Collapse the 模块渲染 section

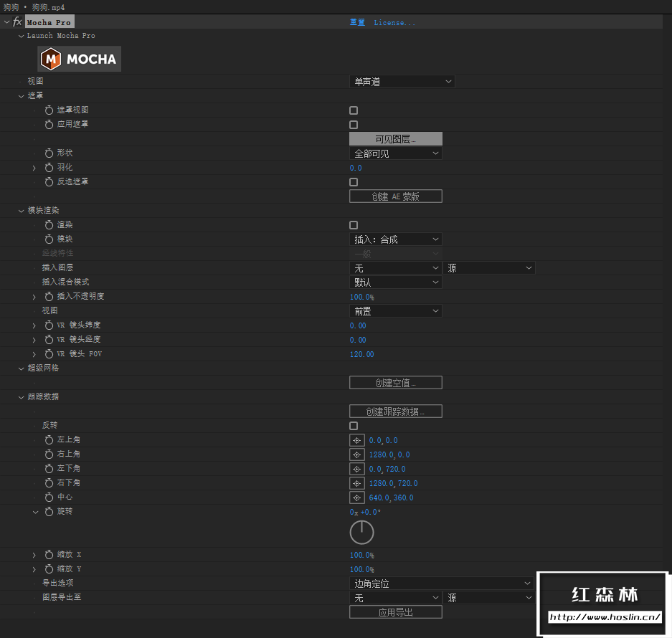22,210
